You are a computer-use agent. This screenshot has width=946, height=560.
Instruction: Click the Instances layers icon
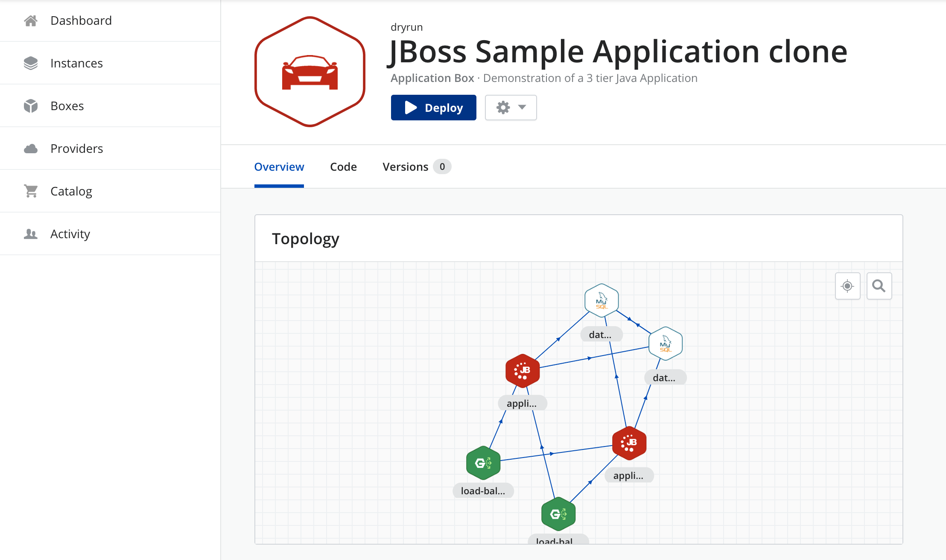pyautogui.click(x=31, y=63)
